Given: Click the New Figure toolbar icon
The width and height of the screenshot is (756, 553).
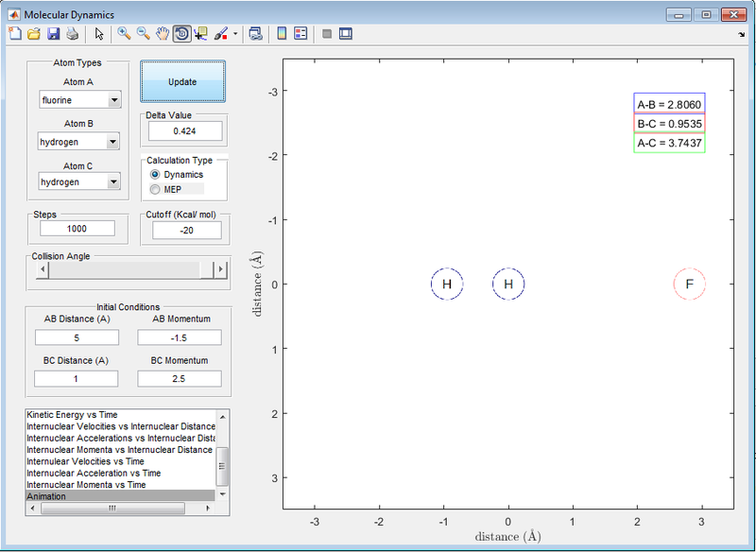Looking at the screenshot, I should point(14,34).
